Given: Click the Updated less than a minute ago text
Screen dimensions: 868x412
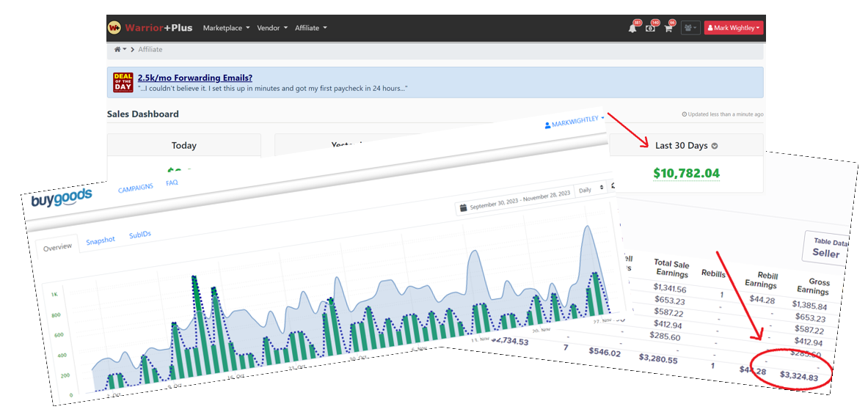Looking at the screenshot, I should pyautogui.click(x=723, y=114).
